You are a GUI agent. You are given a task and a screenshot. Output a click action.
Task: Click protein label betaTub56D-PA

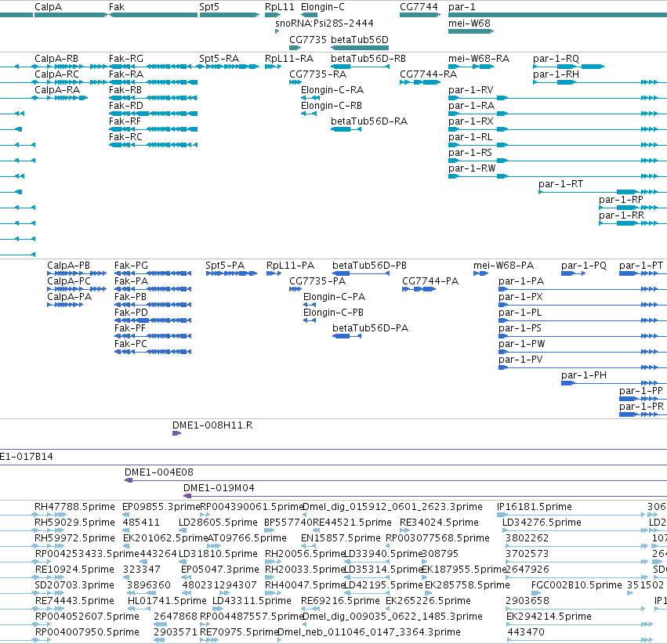(x=370, y=327)
